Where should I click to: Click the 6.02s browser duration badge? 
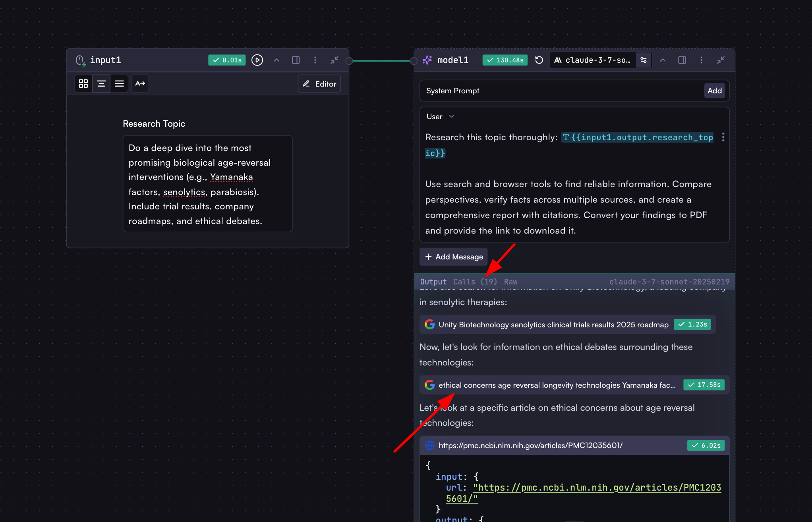pos(706,445)
